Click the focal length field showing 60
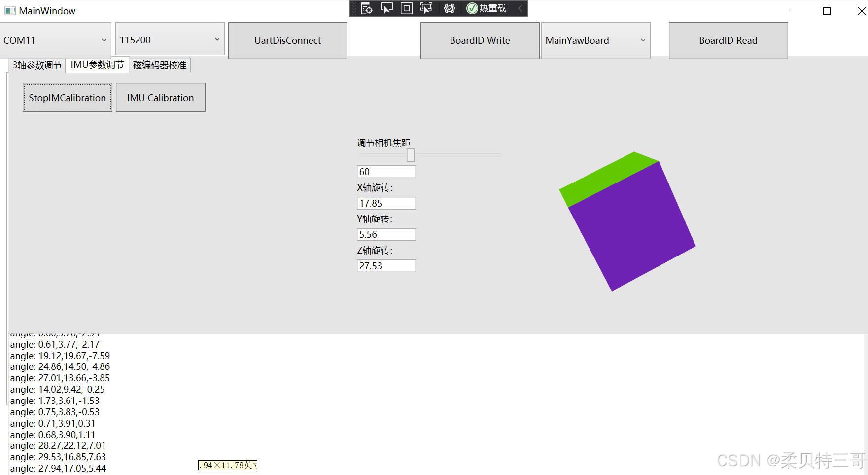Image resolution: width=868 pixels, height=475 pixels. pyautogui.click(x=386, y=172)
